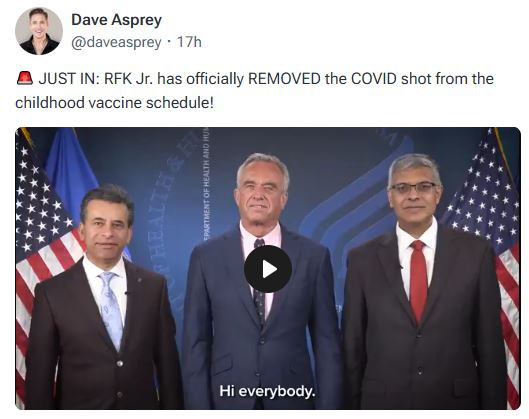Open the @daveasprey handle link
The width and height of the screenshot is (529, 419).
coord(116,43)
